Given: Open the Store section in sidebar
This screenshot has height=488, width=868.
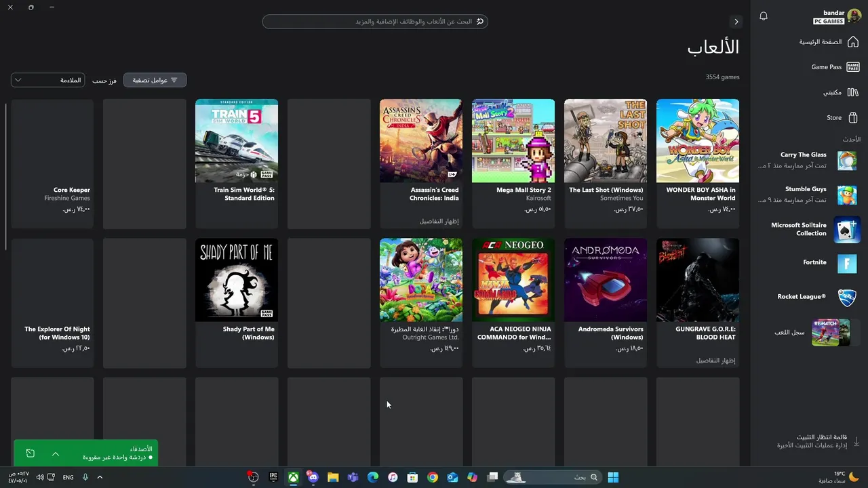Looking at the screenshot, I should [x=842, y=117].
